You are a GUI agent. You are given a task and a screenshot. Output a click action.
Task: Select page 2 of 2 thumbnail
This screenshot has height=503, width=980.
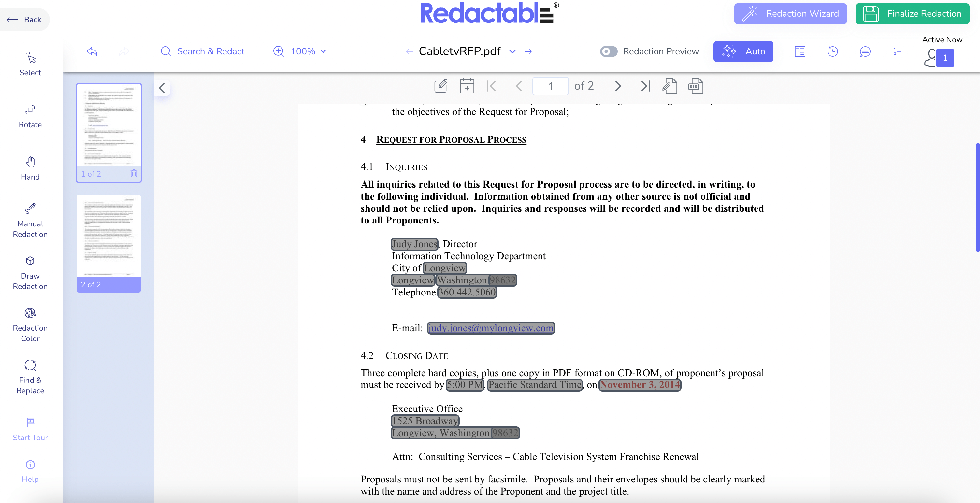coord(109,243)
